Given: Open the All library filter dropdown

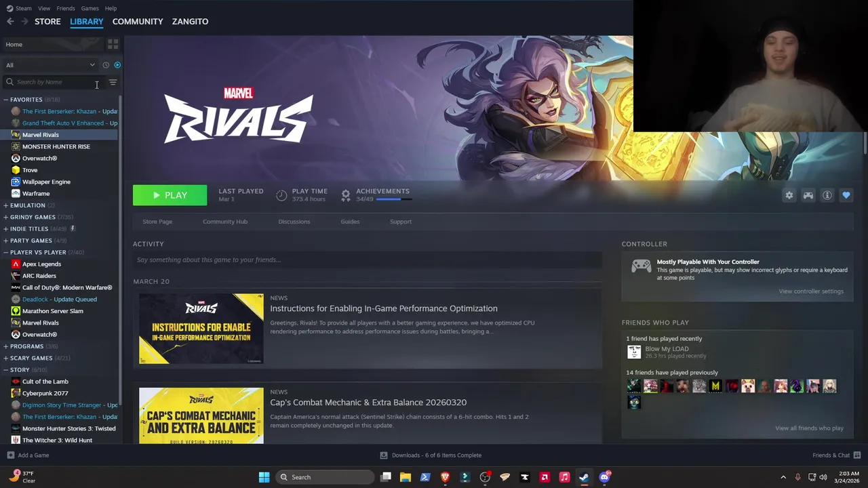Looking at the screenshot, I should point(50,65).
